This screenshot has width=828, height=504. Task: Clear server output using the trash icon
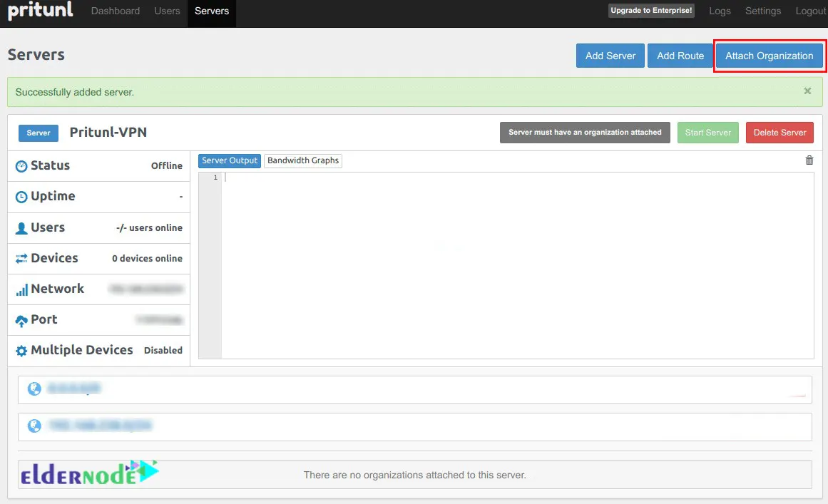tap(809, 160)
